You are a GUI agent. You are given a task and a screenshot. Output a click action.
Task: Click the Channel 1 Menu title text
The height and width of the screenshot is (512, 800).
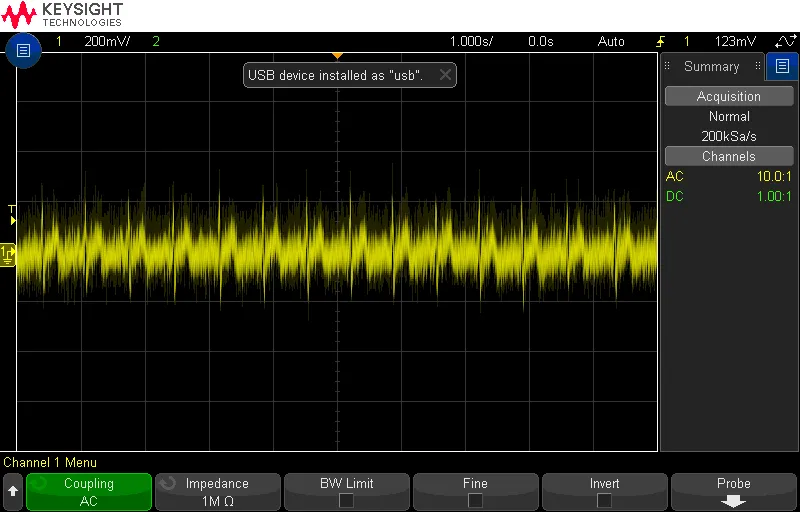point(50,463)
